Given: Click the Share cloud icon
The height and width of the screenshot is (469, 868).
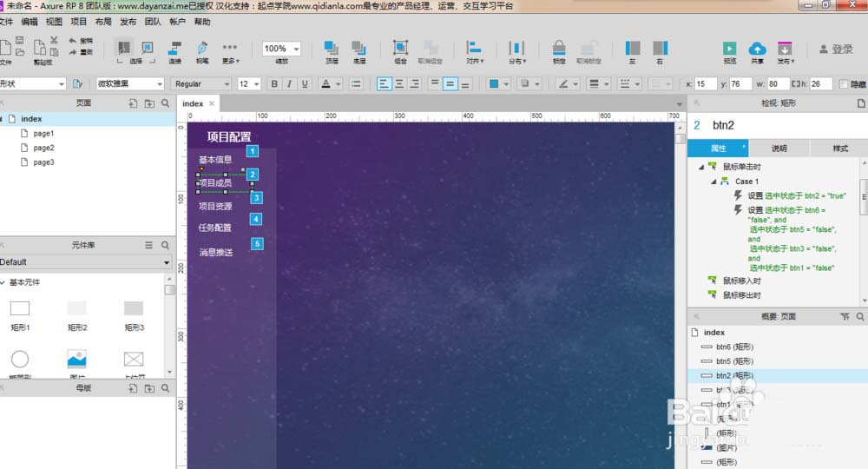Looking at the screenshot, I should tap(757, 51).
